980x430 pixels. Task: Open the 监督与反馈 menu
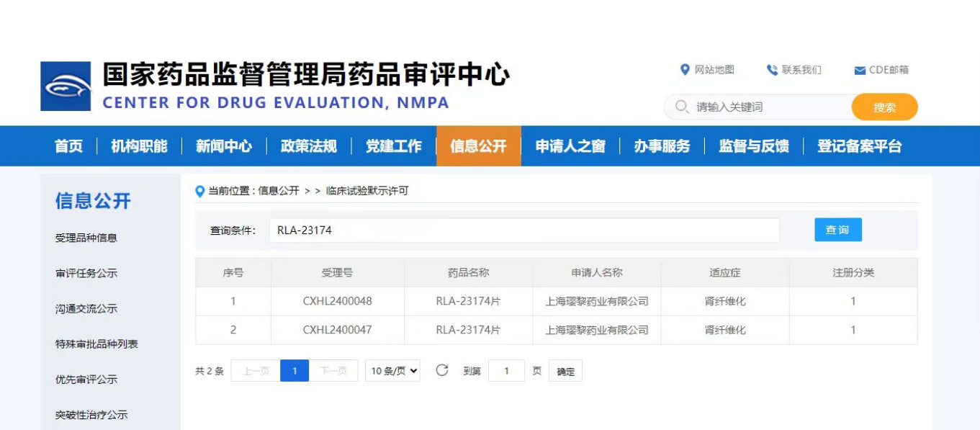754,146
